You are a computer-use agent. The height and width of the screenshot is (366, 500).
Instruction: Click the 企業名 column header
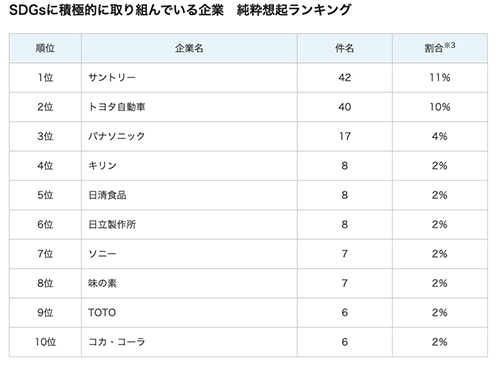coord(189,48)
